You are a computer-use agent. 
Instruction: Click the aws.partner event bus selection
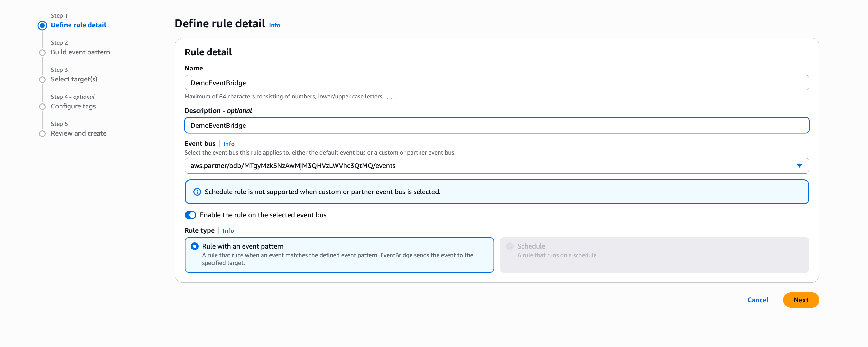[292, 165]
